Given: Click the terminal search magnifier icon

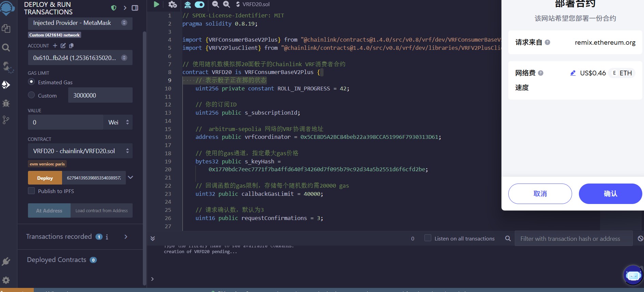Looking at the screenshot, I should pos(508,238).
